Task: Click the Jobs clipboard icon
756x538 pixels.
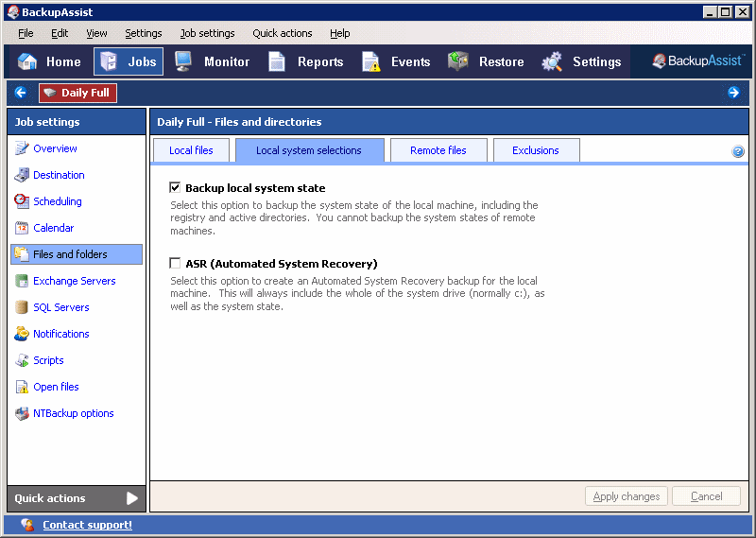Action: 109,61
